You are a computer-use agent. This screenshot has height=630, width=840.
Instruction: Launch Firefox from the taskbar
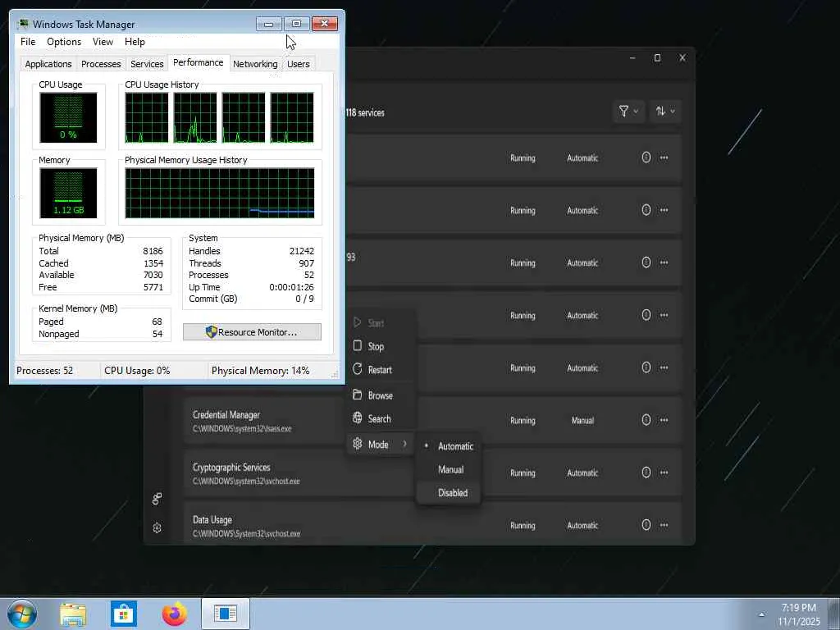(174, 614)
